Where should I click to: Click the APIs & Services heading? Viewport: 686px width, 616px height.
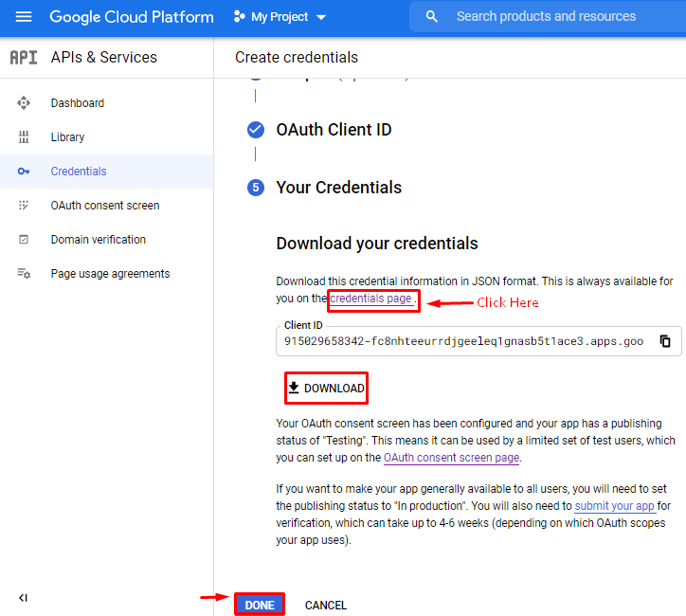[x=103, y=57]
